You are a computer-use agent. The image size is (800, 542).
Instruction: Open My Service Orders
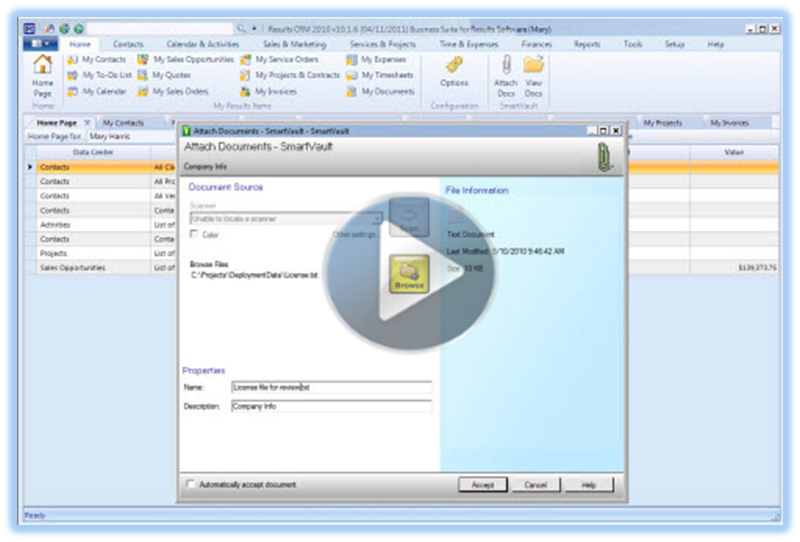click(x=280, y=60)
